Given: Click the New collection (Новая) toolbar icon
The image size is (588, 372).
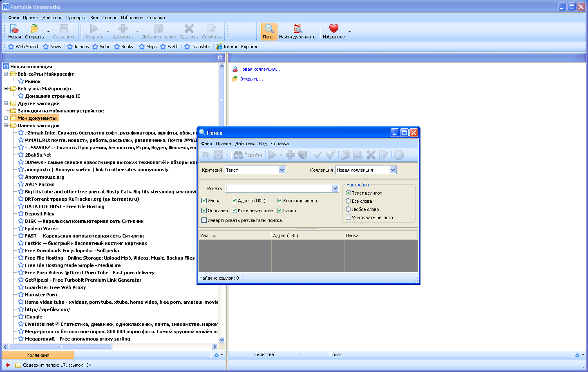Looking at the screenshot, I should 14,29.
